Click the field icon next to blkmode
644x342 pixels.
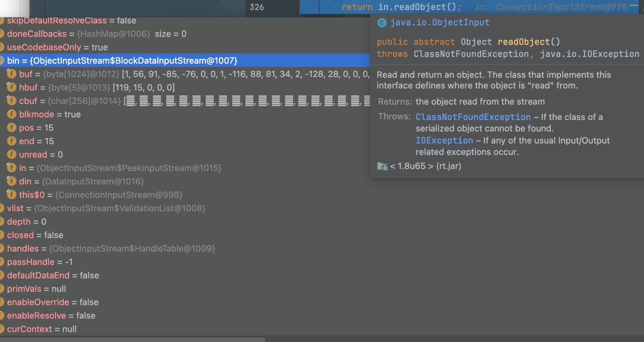click(x=12, y=114)
